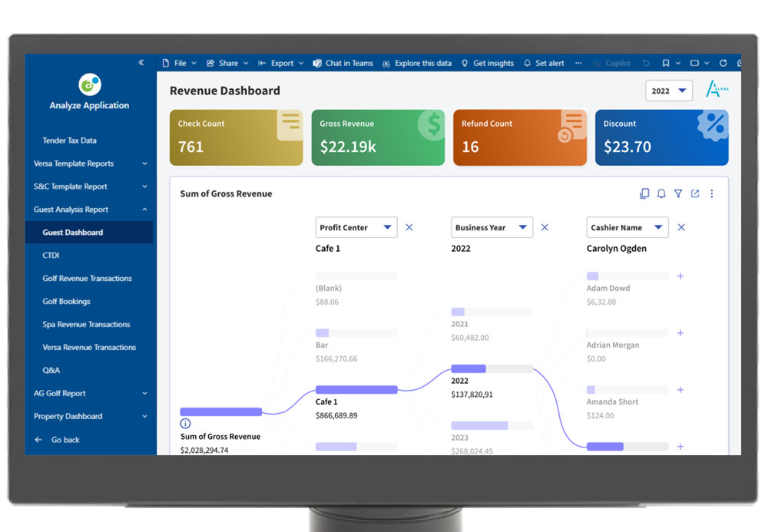Click the pop-out focus mode icon

(695, 194)
